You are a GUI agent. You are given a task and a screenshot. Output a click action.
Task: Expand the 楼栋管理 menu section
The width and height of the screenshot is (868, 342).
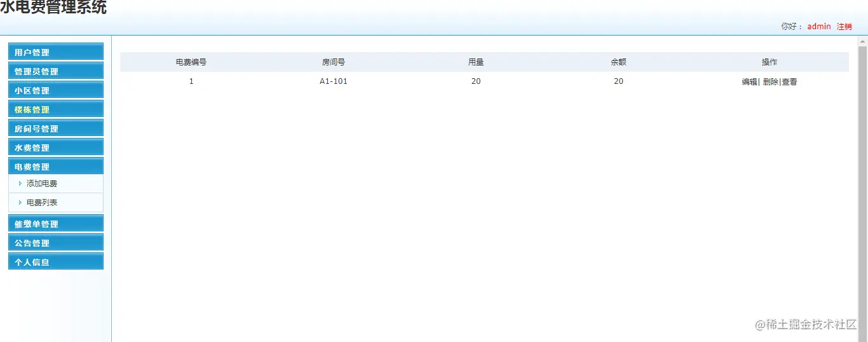(x=56, y=109)
